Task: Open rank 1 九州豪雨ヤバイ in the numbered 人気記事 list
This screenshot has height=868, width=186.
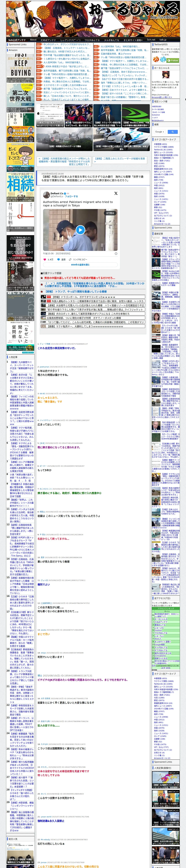Action: (x=22, y=367)
